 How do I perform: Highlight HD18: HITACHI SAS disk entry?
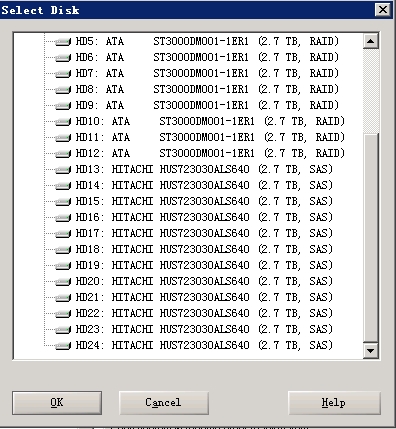tap(204, 249)
